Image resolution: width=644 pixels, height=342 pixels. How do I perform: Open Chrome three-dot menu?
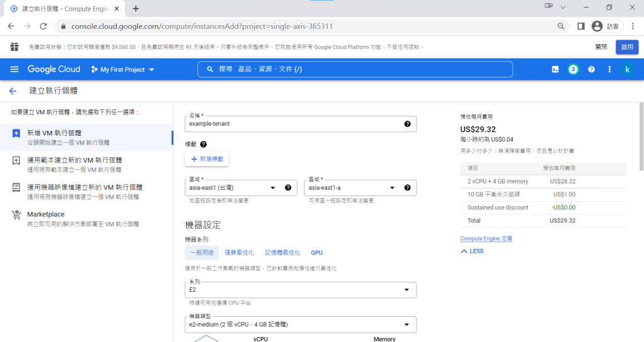(x=633, y=26)
